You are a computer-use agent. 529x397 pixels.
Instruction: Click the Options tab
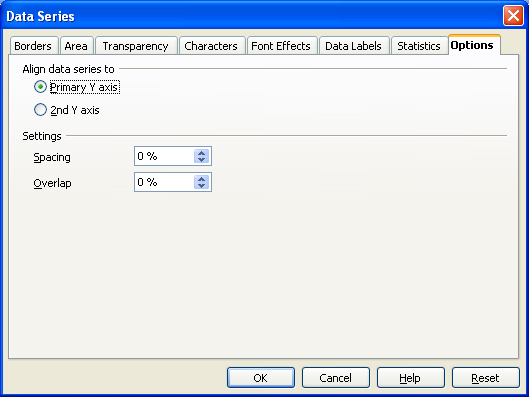[x=474, y=45]
